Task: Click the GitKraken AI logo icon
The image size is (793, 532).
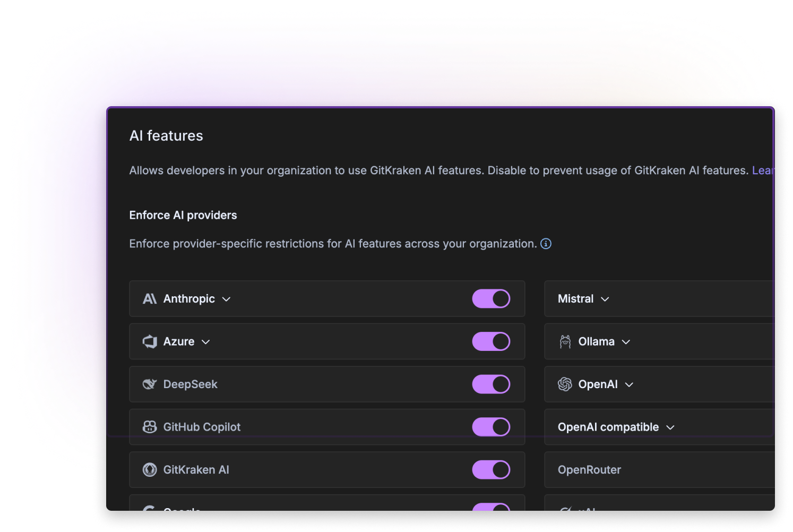Action: [150, 470]
